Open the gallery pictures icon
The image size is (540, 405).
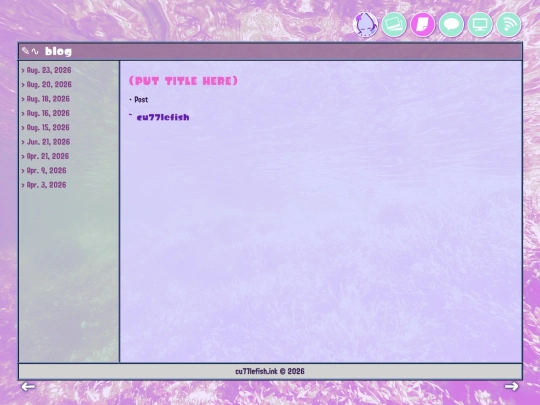pos(394,24)
